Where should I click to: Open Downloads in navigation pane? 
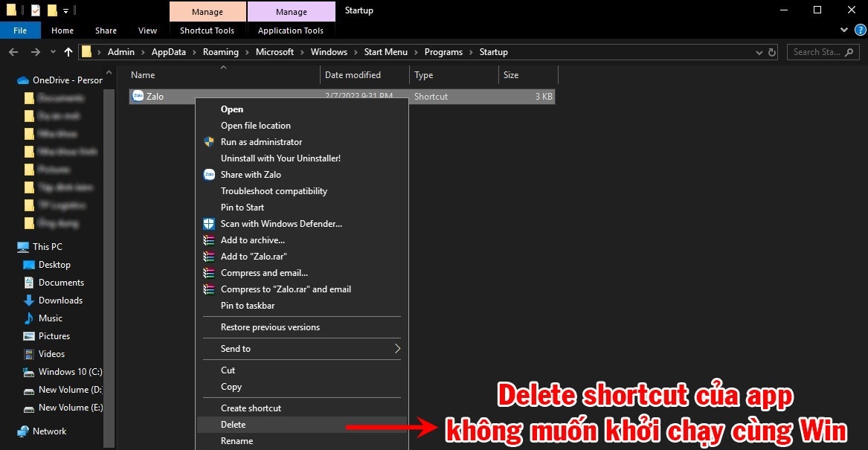53,300
